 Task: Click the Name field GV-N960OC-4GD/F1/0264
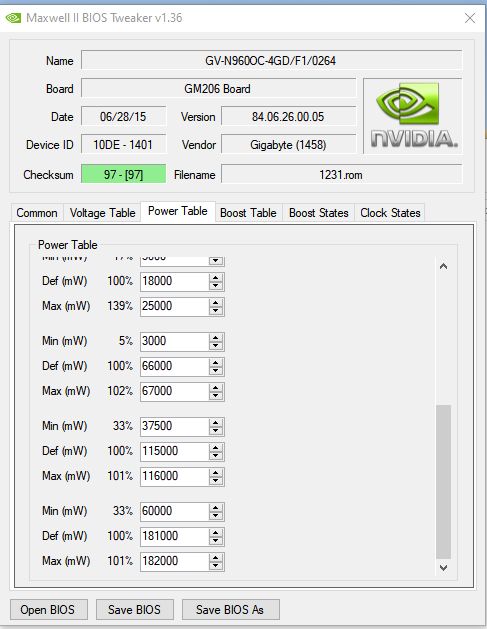(272, 61)
